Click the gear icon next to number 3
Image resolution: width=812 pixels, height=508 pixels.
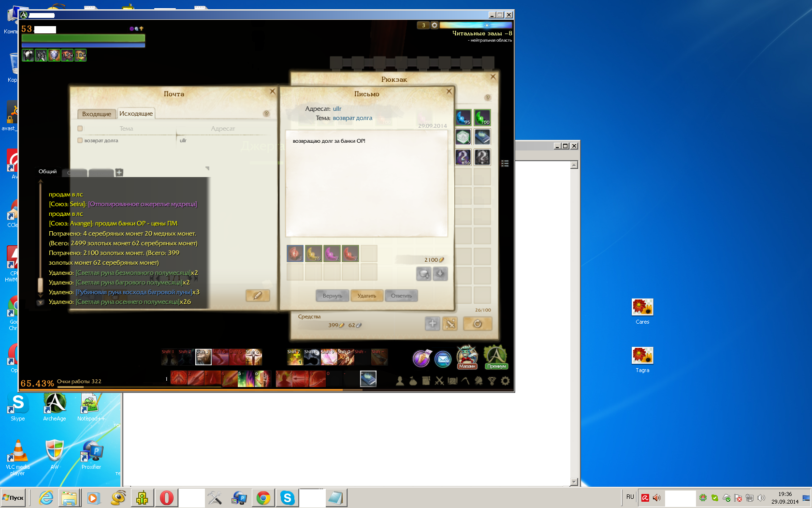[x=435, y=25]
